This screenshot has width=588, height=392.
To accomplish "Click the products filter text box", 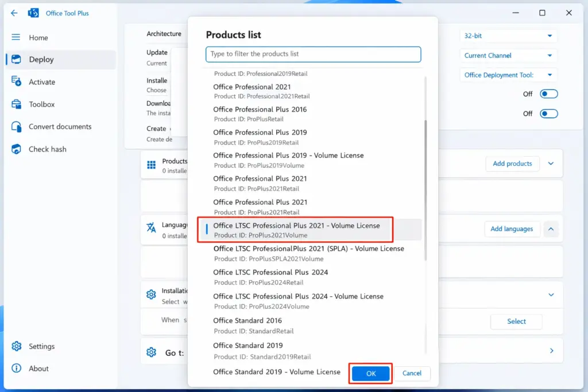I will tap(313, 53).
